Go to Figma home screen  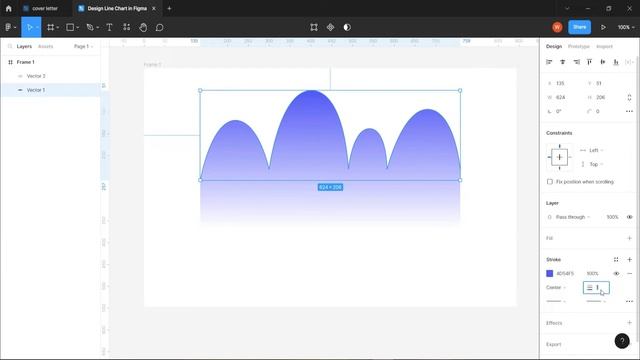9,8
